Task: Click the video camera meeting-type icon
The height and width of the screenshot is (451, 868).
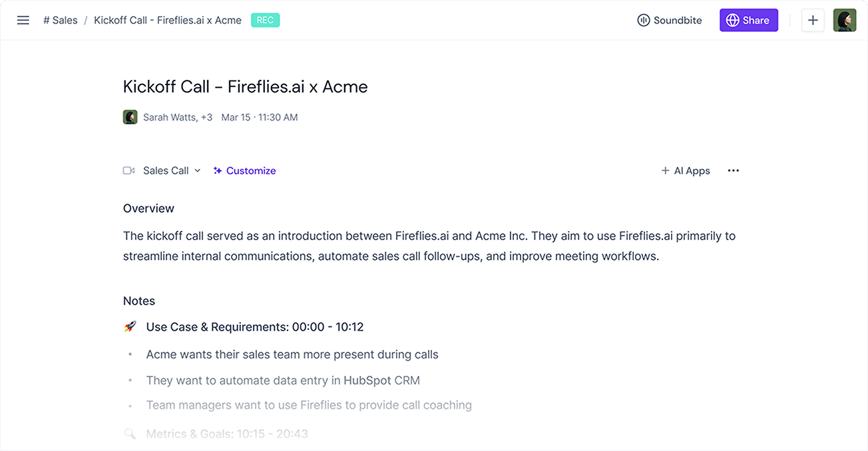Action: click(x=129, y=171)
